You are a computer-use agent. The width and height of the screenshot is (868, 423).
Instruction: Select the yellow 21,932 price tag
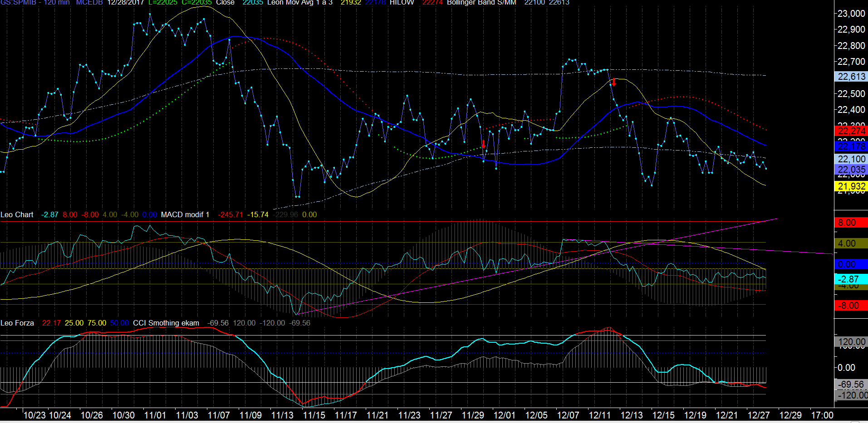(851, 186)
